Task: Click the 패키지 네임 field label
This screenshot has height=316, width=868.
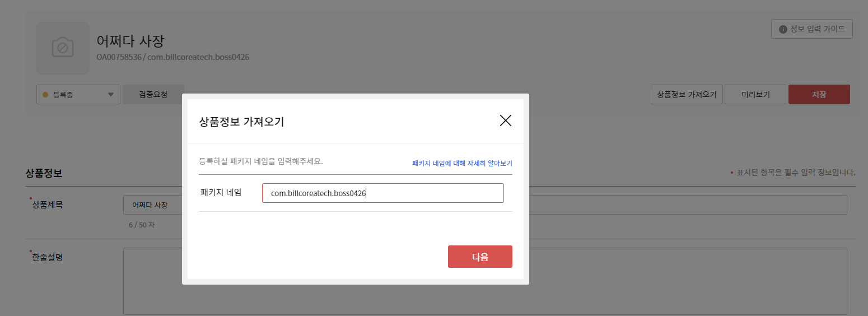Action: (x=221, y=192)
